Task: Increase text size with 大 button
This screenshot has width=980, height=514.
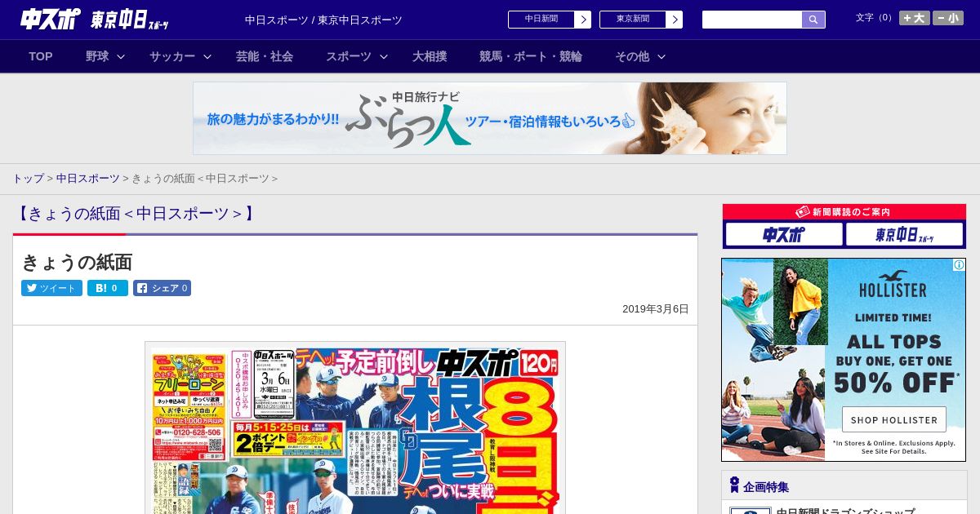Action: click(914, 18)
